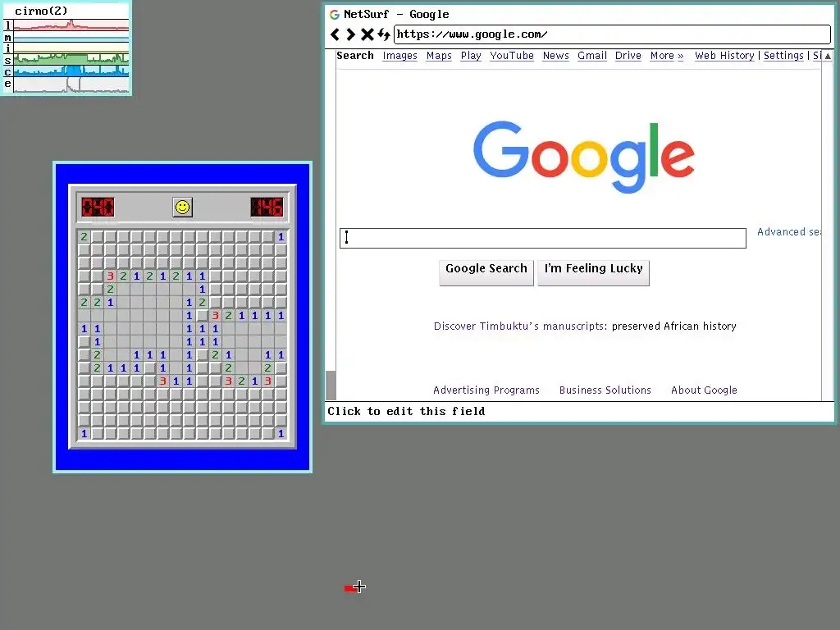This screenshot has width=840, height=630.
Task: Reload the page in NetSurf
Action: pyautogui.click(x=384, y=34)
